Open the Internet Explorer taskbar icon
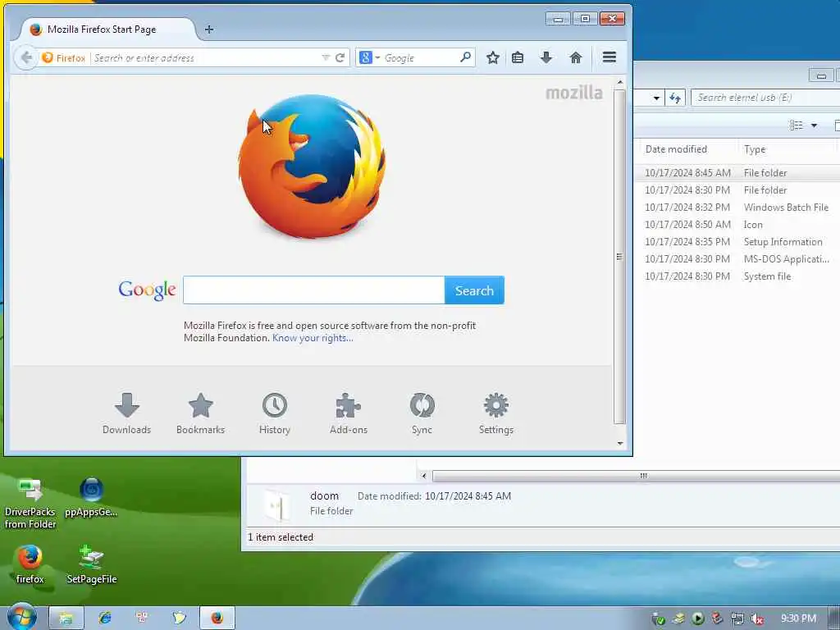This screenshot has height=630, width=840. coord(105,618)
